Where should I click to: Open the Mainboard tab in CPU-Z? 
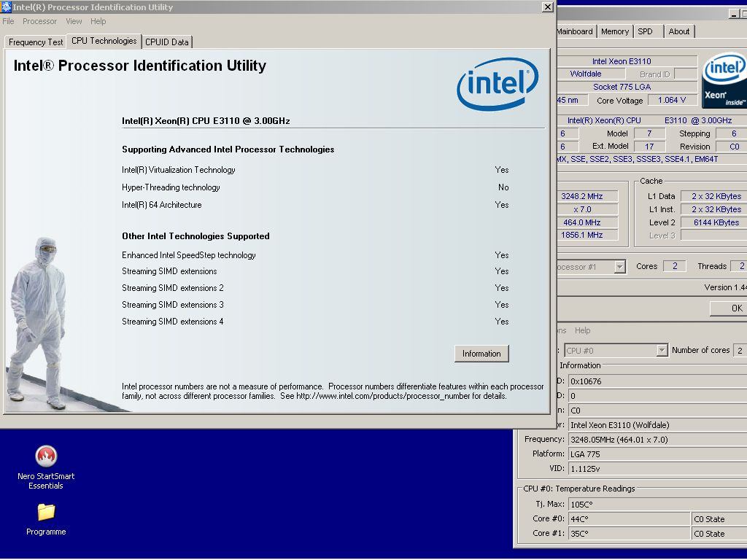[575, 31]
